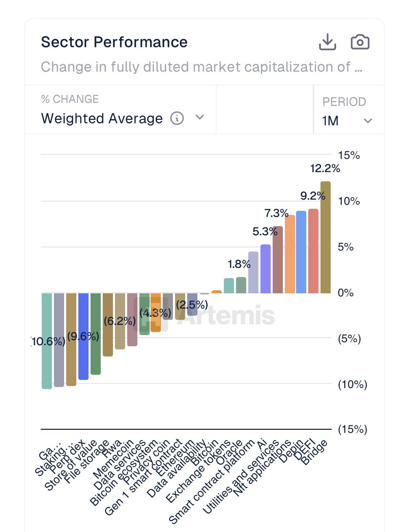
Task: Click the truncated chart description text
Action: 201,67
